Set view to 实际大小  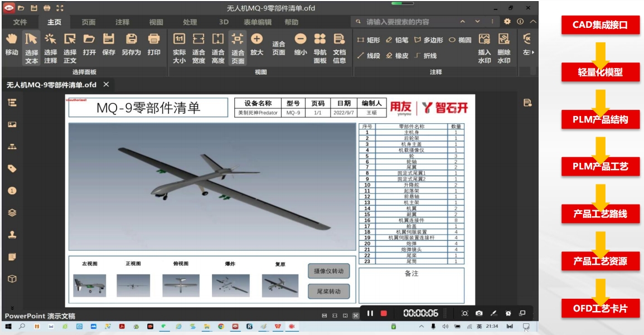click(179, 48)
